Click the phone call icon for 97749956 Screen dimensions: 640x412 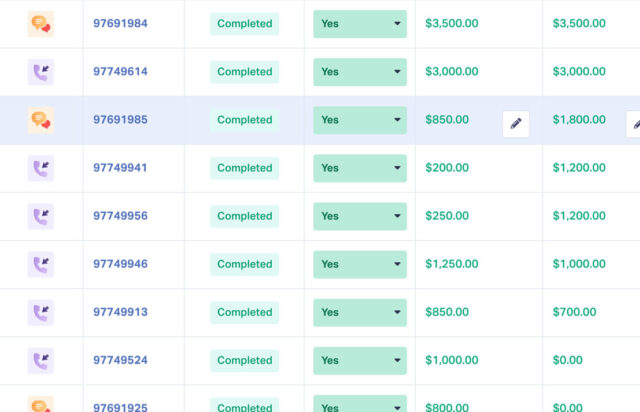coord(40,216)
